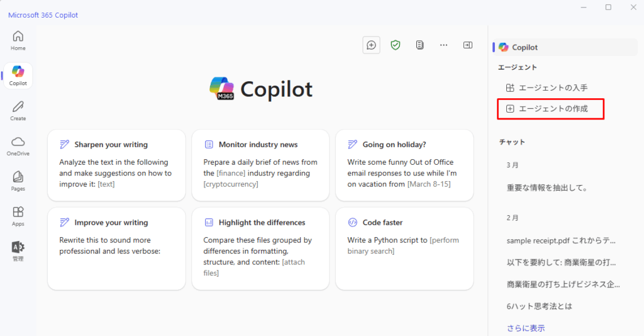Collapse the side panel with the arrow icon
Viewport: 644px width, 336px height.
[468, 45]
